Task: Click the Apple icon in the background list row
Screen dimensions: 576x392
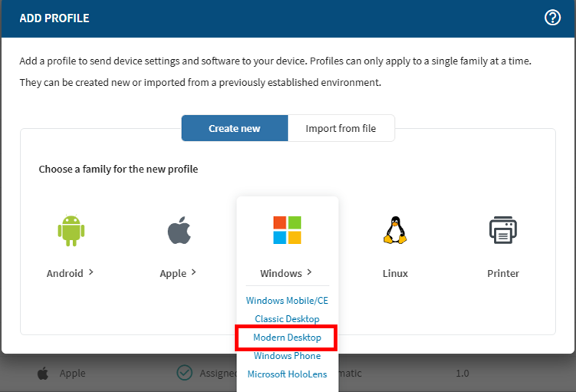Action: (x=43, y=374)
